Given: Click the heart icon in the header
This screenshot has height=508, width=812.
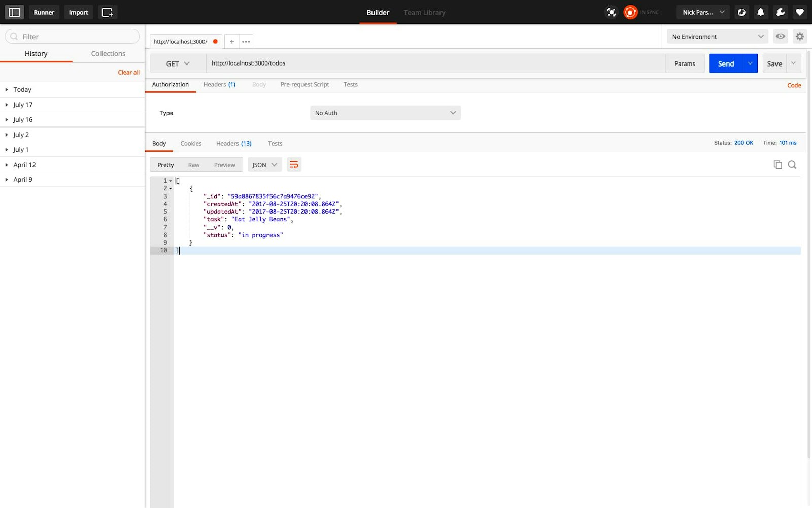Looking at the screenshot, I should coord(799,12).
